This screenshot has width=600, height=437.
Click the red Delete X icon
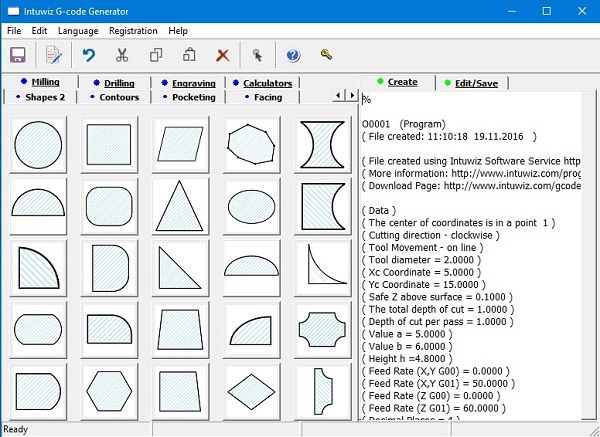tap(222, 55)
